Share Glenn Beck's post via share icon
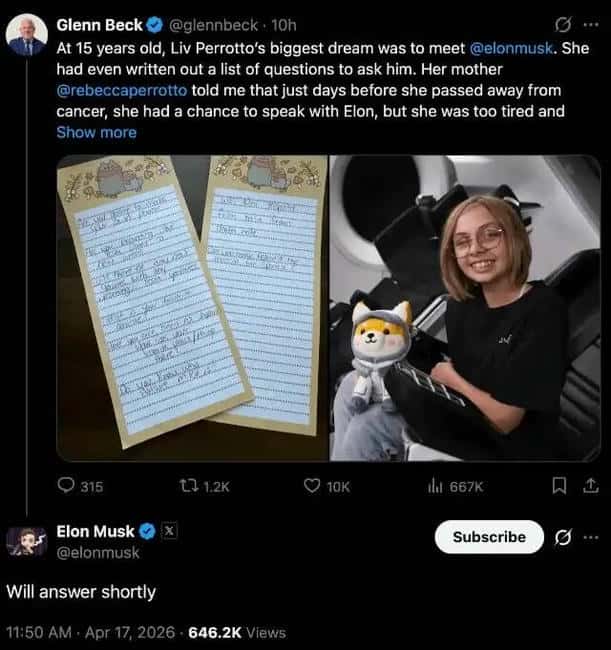The image size is (611, 650). [x=589, y=486]
